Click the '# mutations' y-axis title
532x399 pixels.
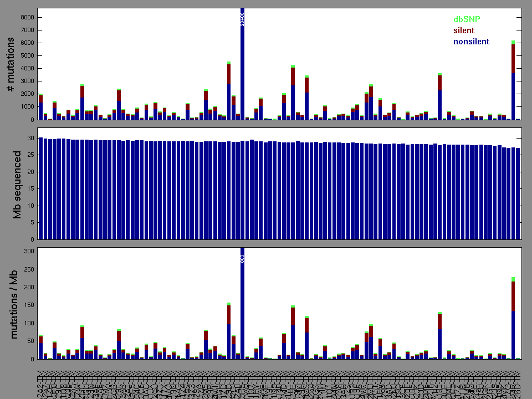[x=11, y=64]
